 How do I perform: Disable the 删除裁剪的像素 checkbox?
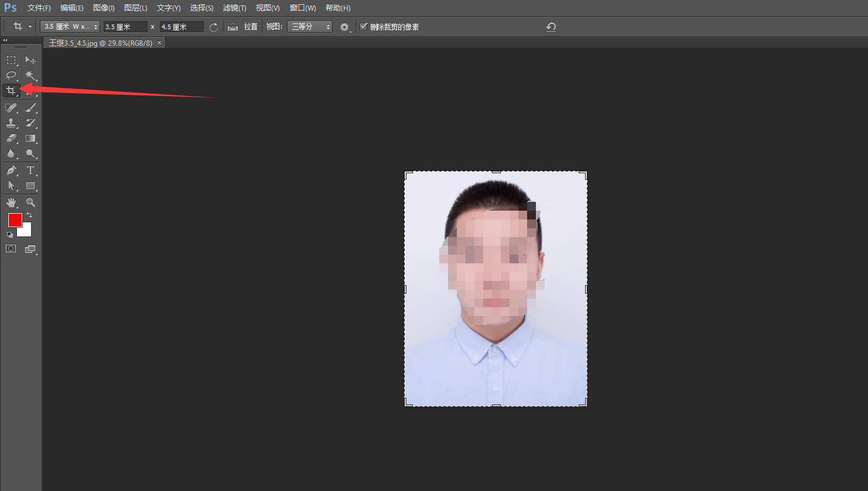tap(364, 26)
